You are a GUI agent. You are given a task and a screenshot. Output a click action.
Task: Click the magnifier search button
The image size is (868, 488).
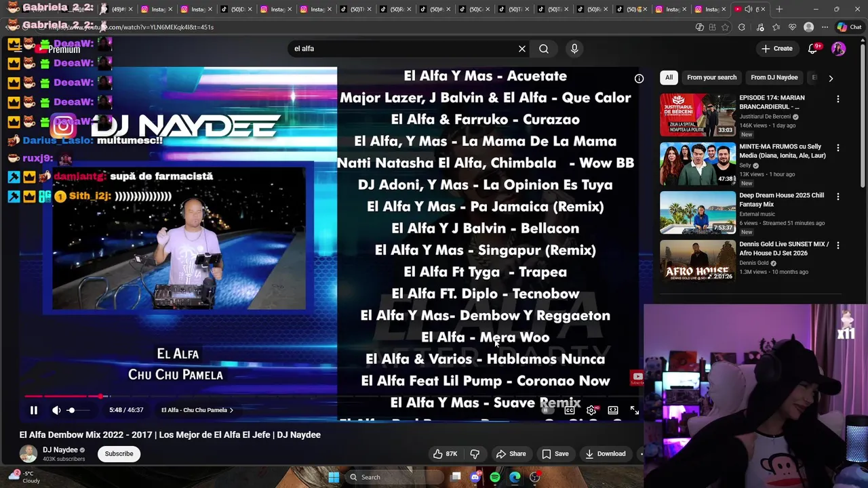tap(544, 49)
